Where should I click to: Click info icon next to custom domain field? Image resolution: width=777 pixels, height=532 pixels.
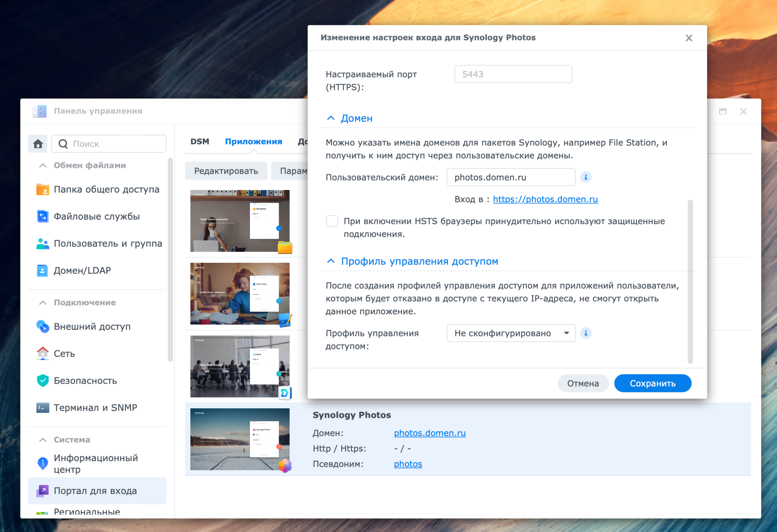(586, 177)
